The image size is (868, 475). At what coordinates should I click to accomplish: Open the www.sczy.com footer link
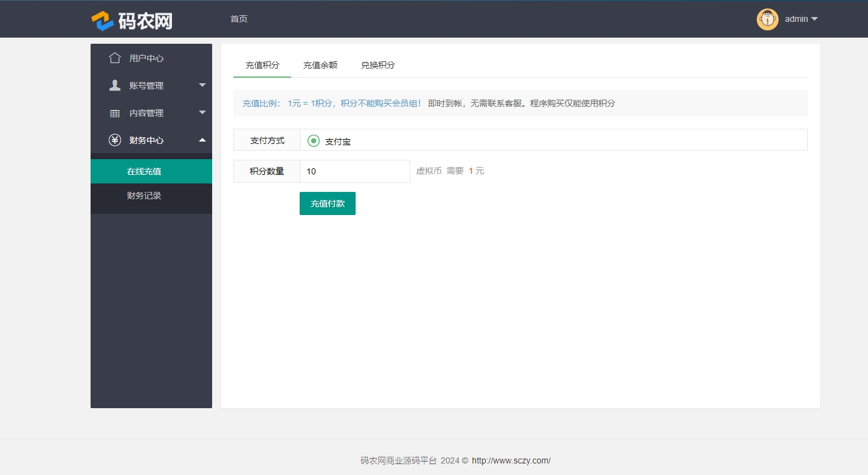511,460
